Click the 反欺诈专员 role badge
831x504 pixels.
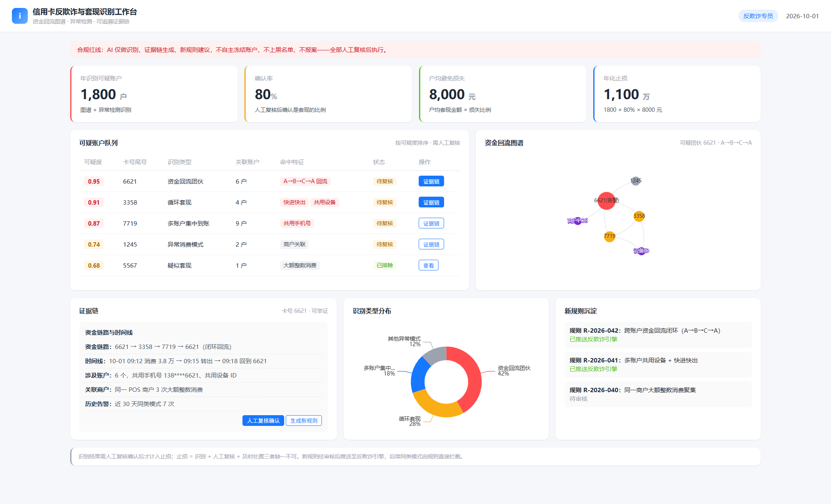(758, 16)
